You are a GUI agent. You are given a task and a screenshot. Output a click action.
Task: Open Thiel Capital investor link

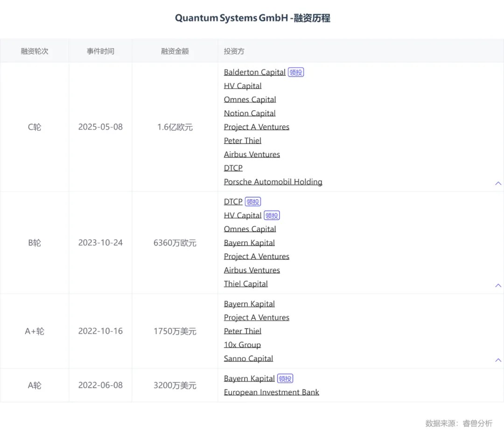245,283
